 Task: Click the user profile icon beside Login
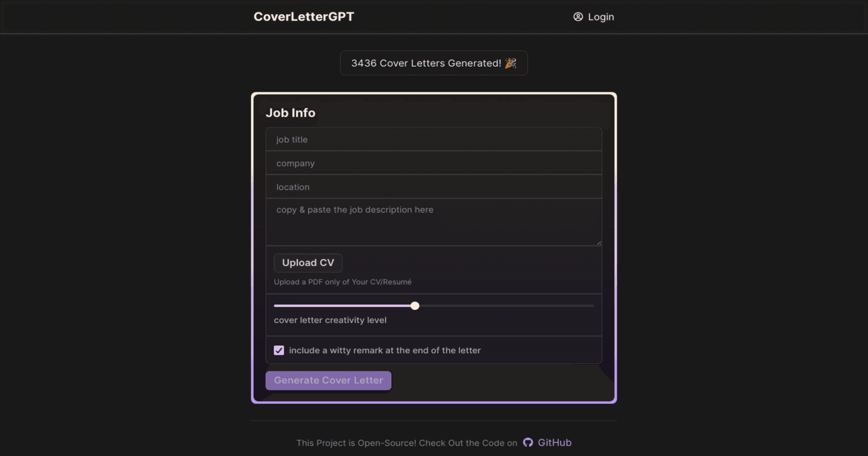(x=578, y=17)
